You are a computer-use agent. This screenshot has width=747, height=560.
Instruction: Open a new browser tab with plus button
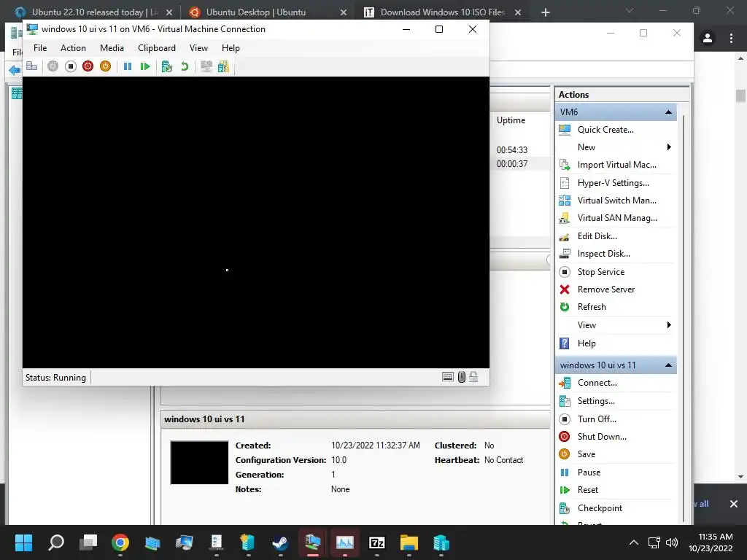(x=546, y=12)
